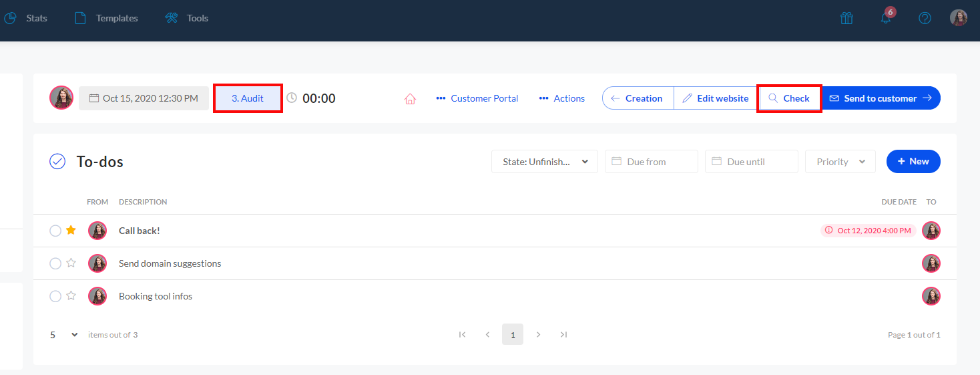Open the help question mark icon

click(925, 18)
